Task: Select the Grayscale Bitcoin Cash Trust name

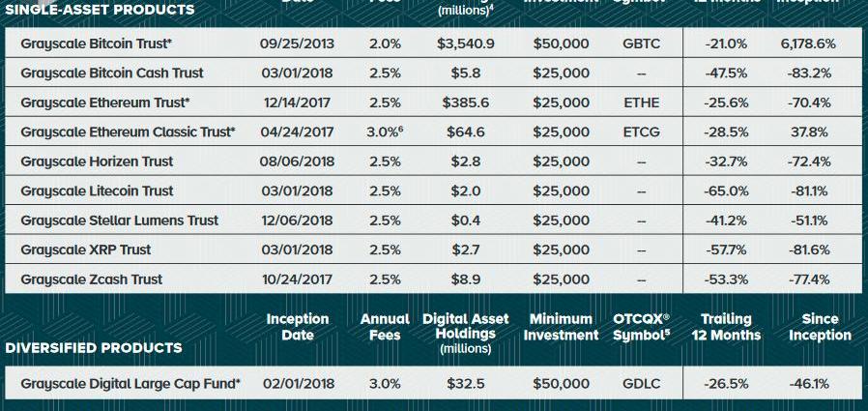Action: click(x=112, y=73)
